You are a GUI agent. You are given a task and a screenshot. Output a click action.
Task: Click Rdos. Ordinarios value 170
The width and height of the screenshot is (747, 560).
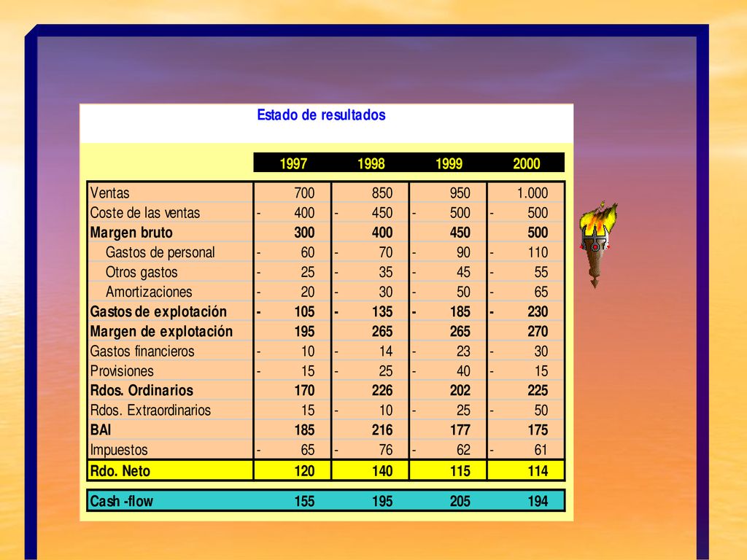(304, 391)
